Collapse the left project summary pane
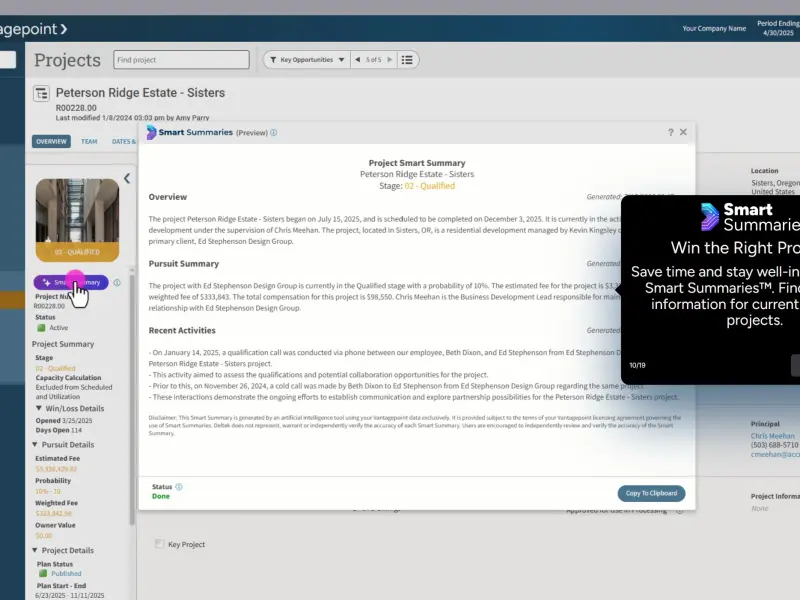The height and width of the screenshot is (600, 800). pyautogui.click(x=127, y=179)
